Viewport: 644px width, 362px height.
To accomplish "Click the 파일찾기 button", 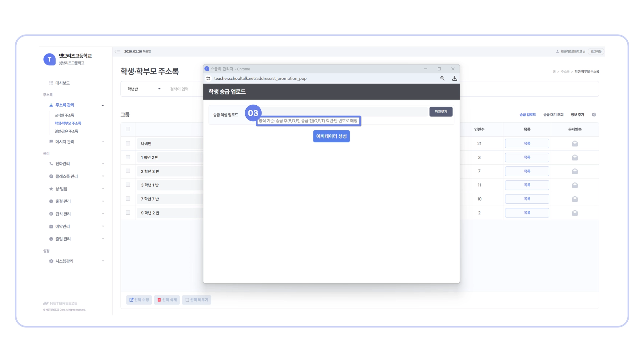I will tap(441, 112).
